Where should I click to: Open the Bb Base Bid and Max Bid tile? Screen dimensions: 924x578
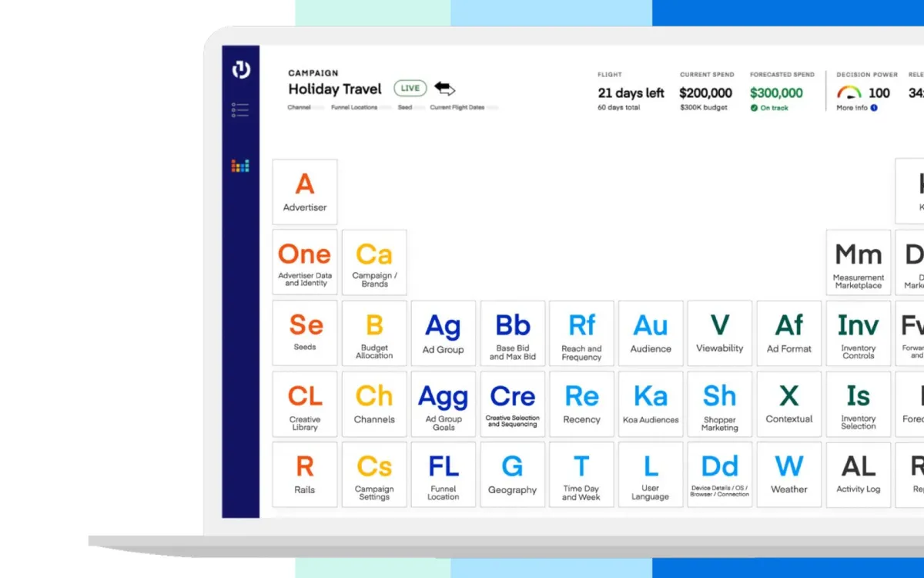tap(512, 333)
